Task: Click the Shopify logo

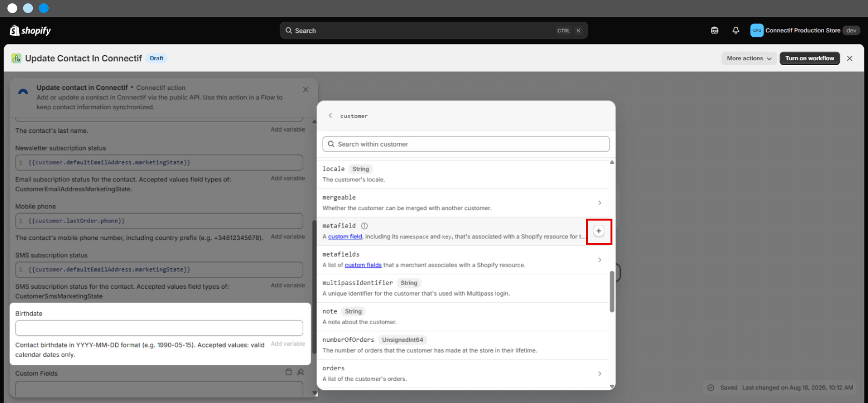Action: coord(30,30)
